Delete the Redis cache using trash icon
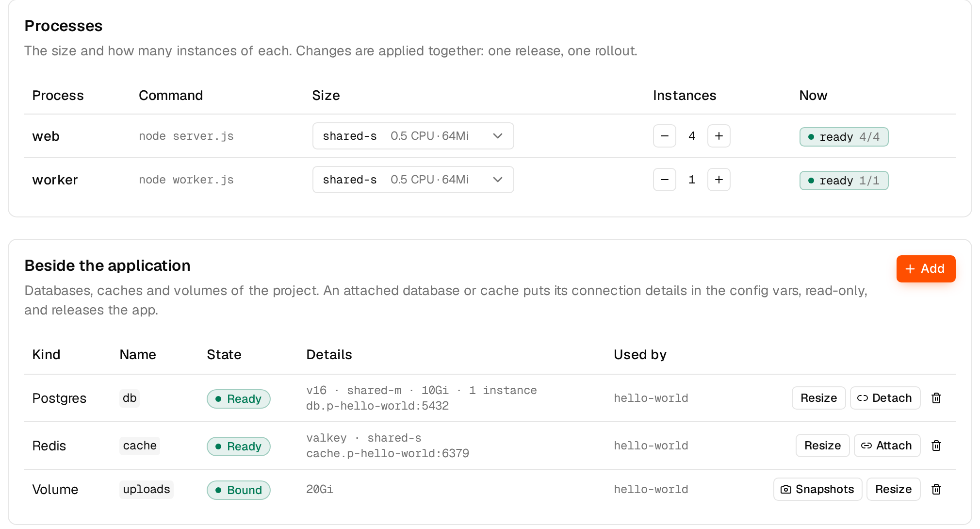 pos(936,446)
